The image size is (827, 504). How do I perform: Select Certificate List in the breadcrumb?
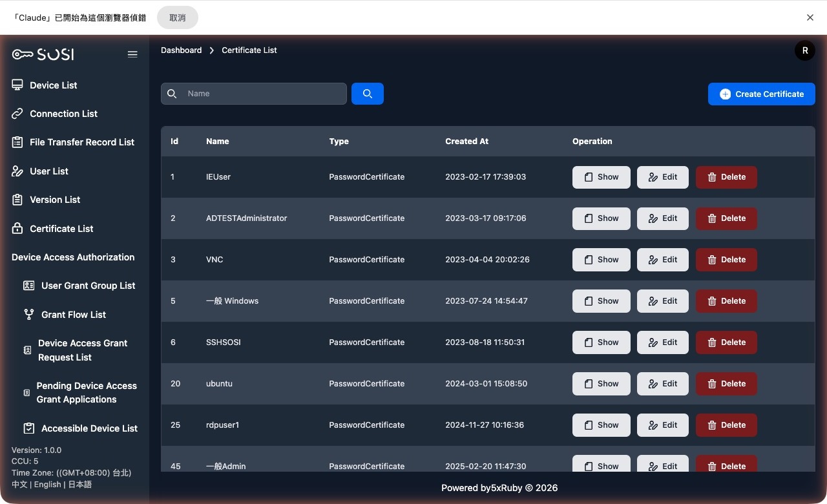click(x=249, y=50)
